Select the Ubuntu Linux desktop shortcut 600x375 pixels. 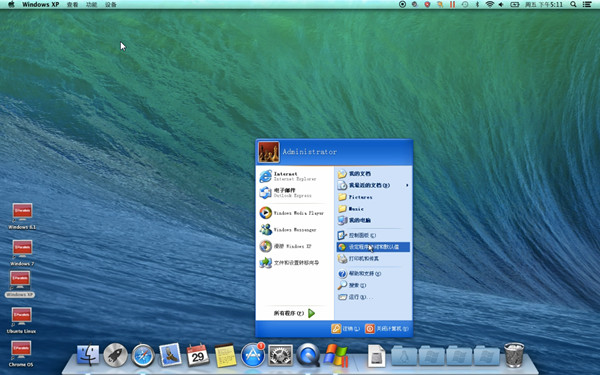pyautogui.click(x=21, y=320)
